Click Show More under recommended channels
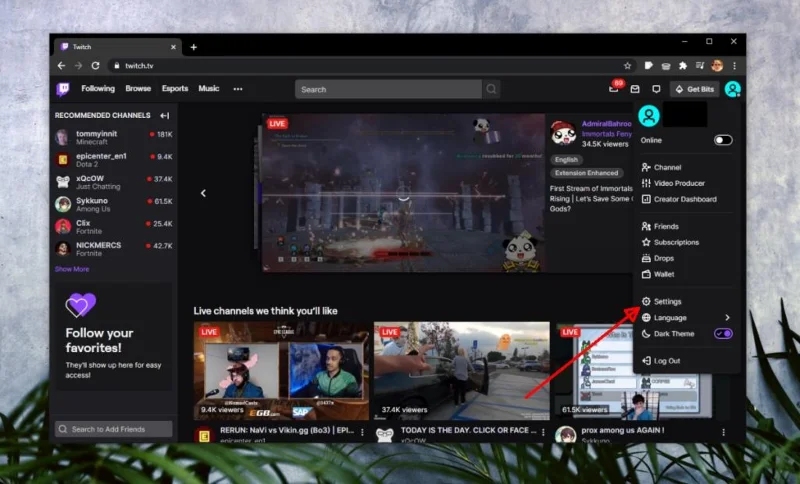The height and width of the screenshot is (484, 800). coord(72,269)
